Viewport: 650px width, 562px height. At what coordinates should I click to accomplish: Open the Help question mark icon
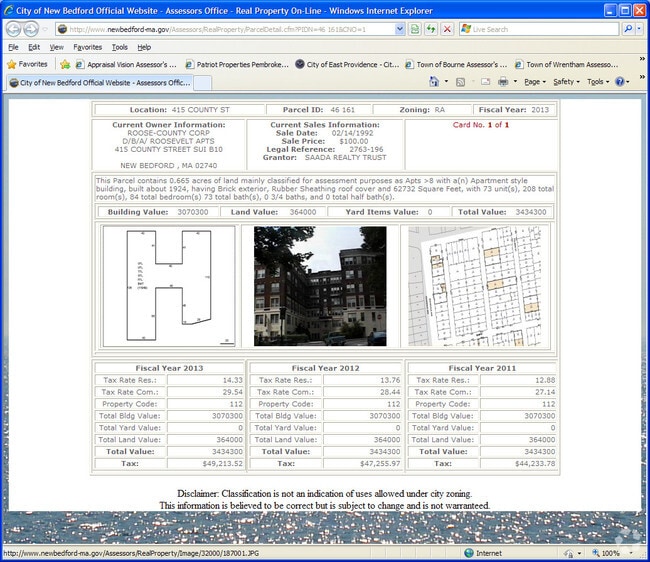[x=619, y=82]
